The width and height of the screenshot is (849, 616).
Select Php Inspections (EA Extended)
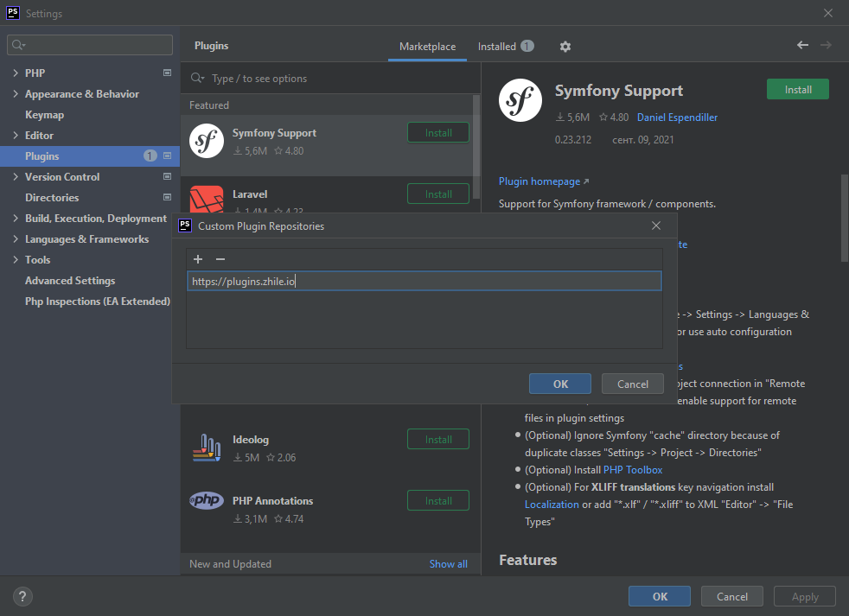pos(98,301)
